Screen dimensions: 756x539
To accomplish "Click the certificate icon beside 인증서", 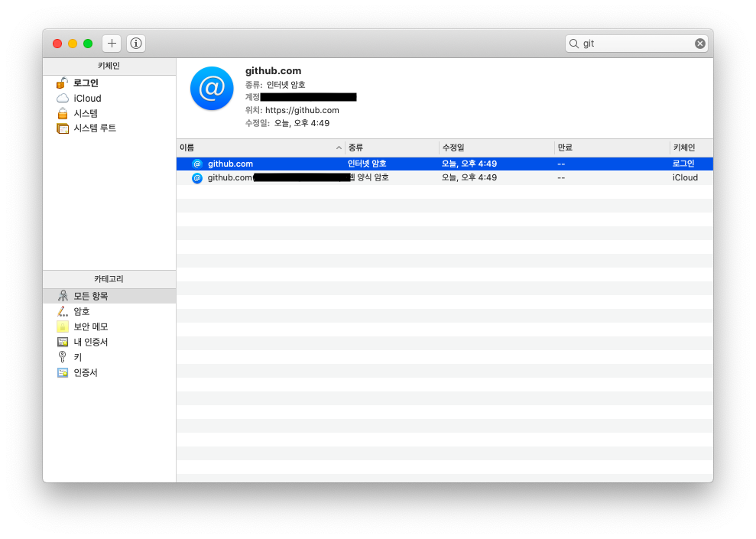I will click(63, 372).
